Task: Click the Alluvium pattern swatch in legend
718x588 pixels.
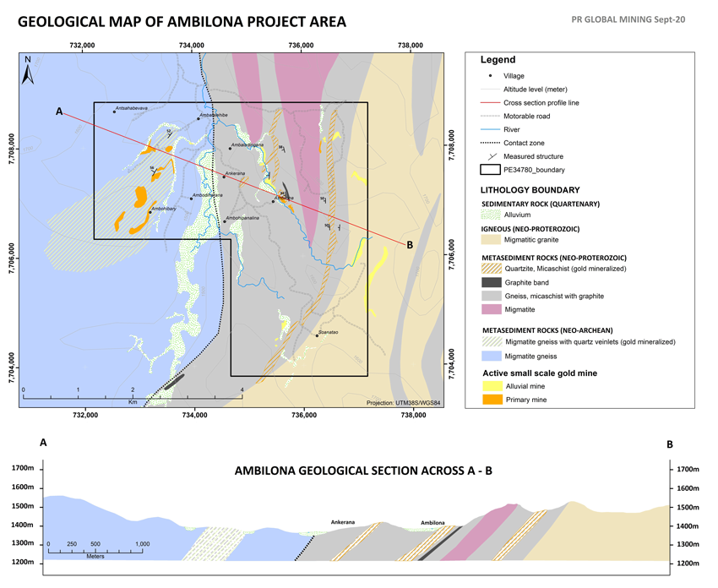Action: point(491,215)
